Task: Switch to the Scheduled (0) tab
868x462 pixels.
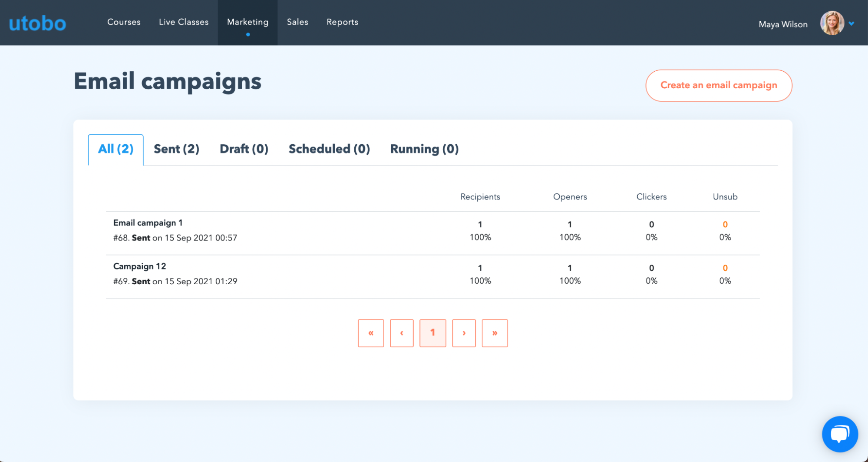Action: (x=329, y=149)
